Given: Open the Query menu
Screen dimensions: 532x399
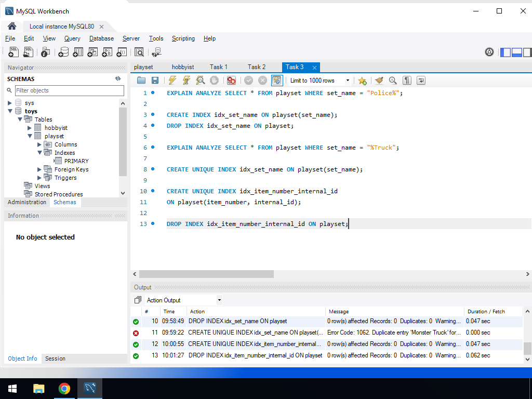Looking at the screenshot, I should (x=72, y=38).
